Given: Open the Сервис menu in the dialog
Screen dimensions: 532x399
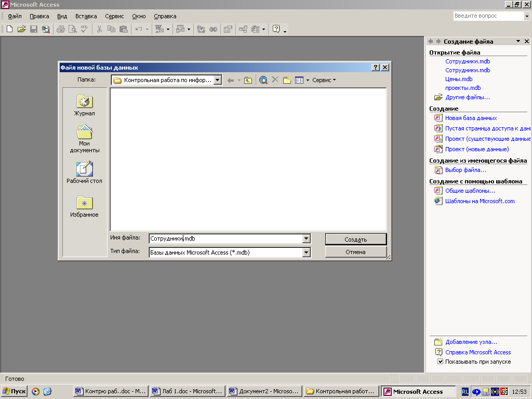Looking at the screenshot, I should coord(324,80).
